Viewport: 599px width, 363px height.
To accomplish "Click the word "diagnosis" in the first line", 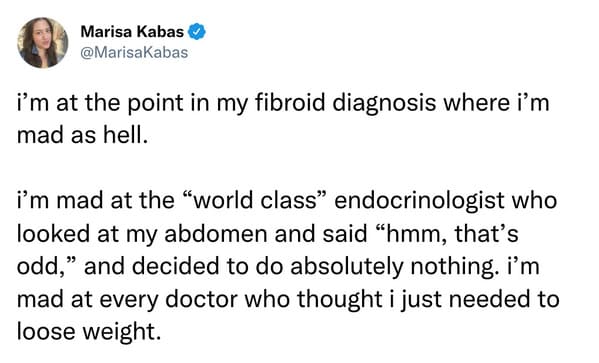I will [384, 103].
